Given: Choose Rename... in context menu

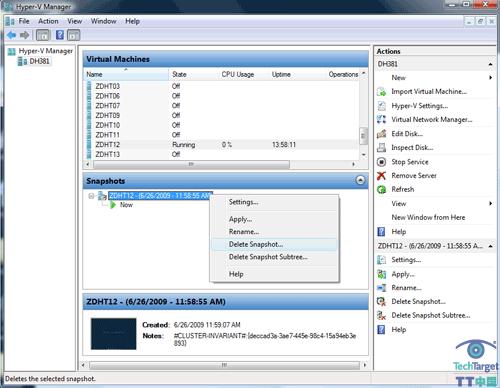Looking at the screenshot, I should (274, 232).
